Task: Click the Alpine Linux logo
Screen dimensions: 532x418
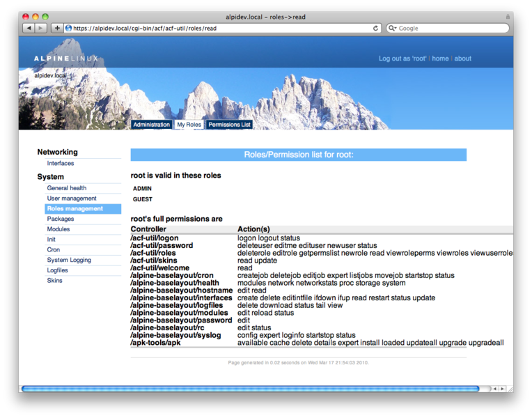Action: click(66, 59)
